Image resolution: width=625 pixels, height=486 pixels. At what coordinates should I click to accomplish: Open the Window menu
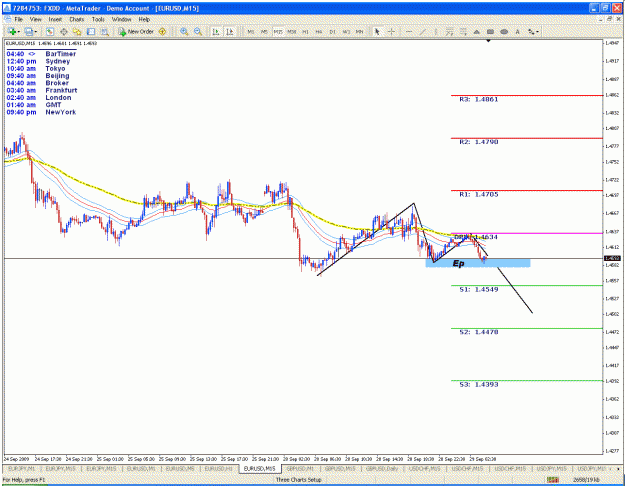point(122,19)
